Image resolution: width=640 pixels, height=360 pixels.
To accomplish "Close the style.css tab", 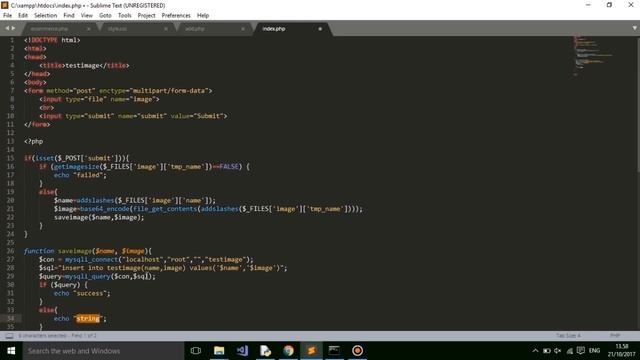I will click(166, 29).
